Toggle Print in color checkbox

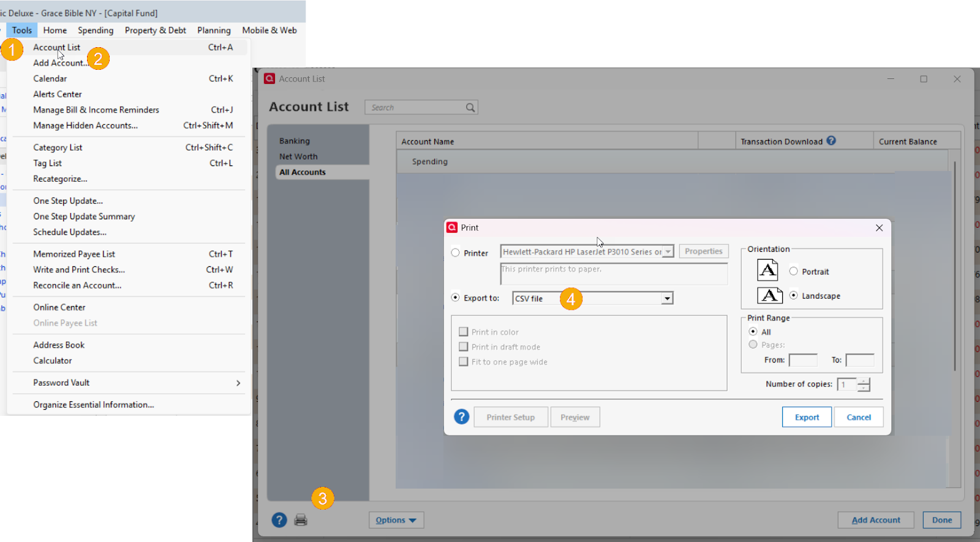(x=464, y=331)
